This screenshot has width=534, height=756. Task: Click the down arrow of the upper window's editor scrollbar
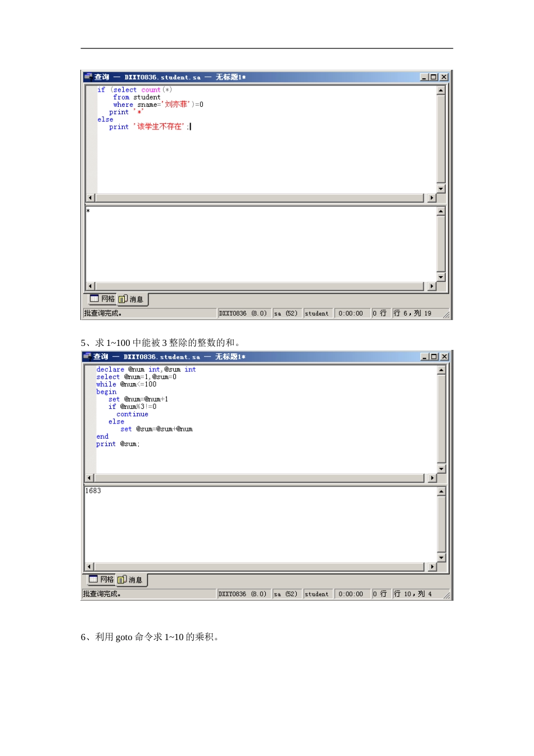coord(441,188)
